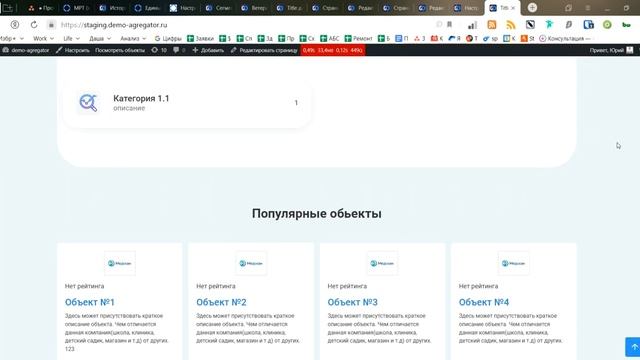Open the Объект №4 link
Image resolution: width=640 pixels, height=360 pixels.
click(484, 302)
